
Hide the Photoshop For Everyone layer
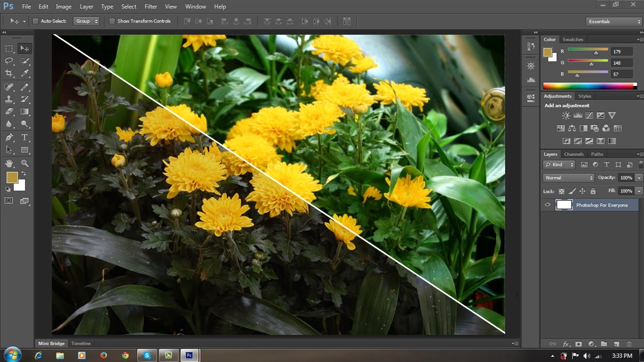[548, 205]
